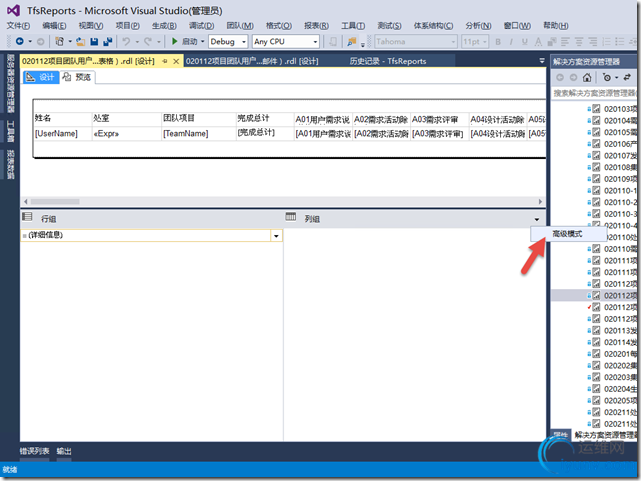641x481 pixels.
Task: Click Solution Explorer pending changes filter icon
Action: tap(607, 77)
